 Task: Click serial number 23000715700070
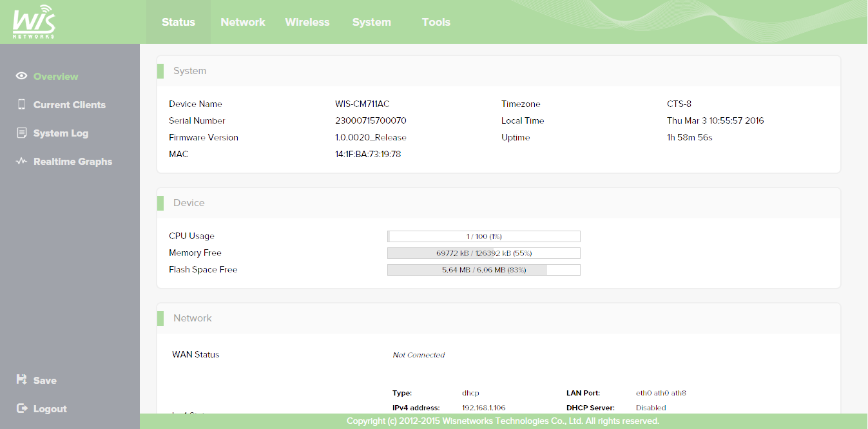[371, 120]
